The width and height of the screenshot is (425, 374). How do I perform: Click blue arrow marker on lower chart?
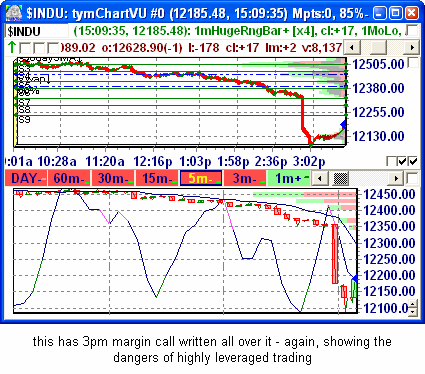[x=354, y=278]
